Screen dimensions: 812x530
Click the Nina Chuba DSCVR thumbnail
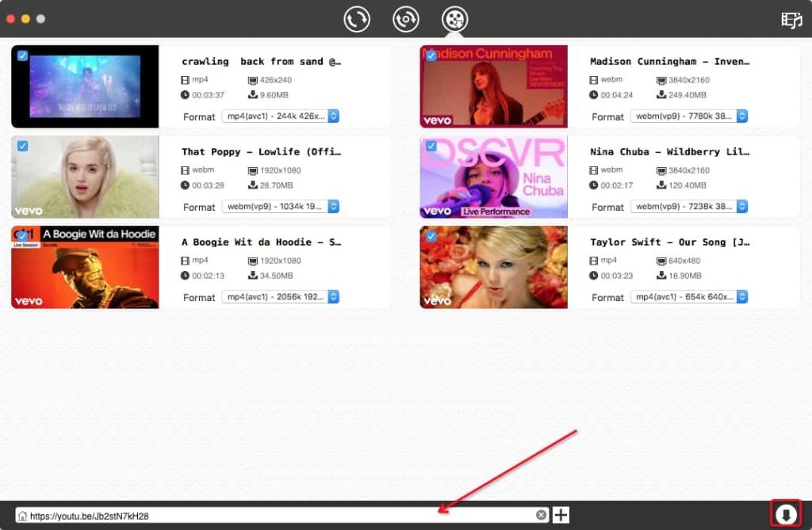pos(493,177)
